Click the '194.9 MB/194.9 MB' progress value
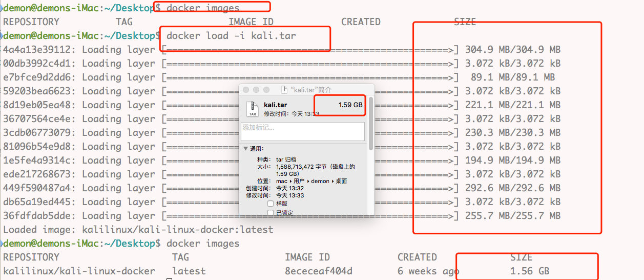The image size is (644, 280). point(513,161)
